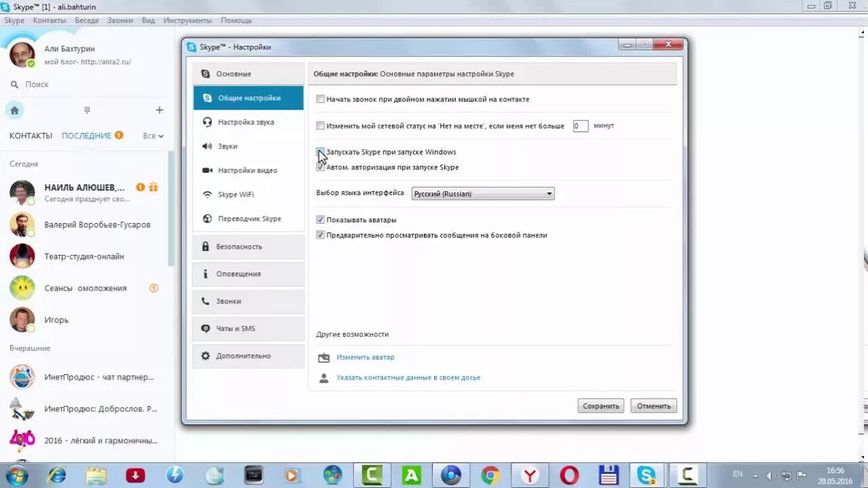Open the Skype menu in menu bar
Image resolution: width=868 pixels, height=488 pixels.
[x=14, y=20]
